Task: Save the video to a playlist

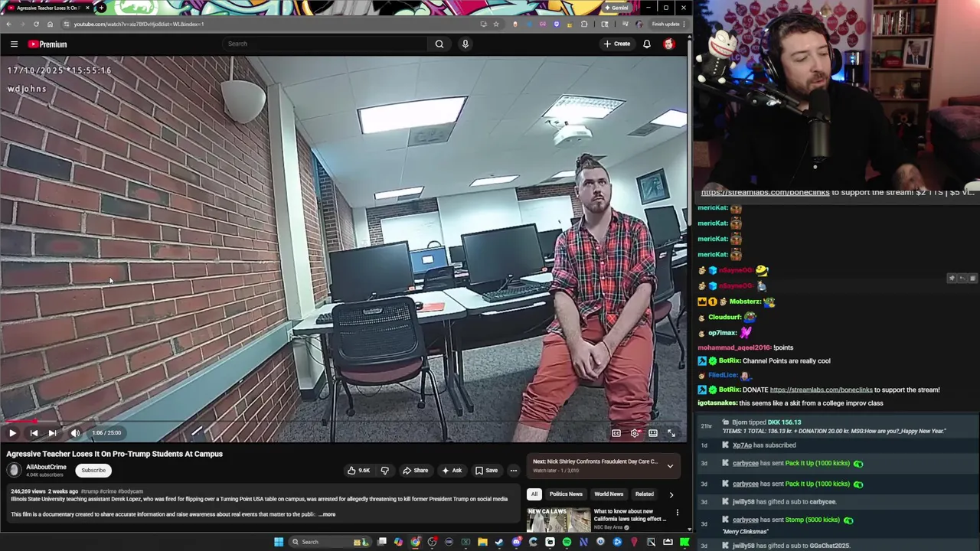Action: [486, 471]
